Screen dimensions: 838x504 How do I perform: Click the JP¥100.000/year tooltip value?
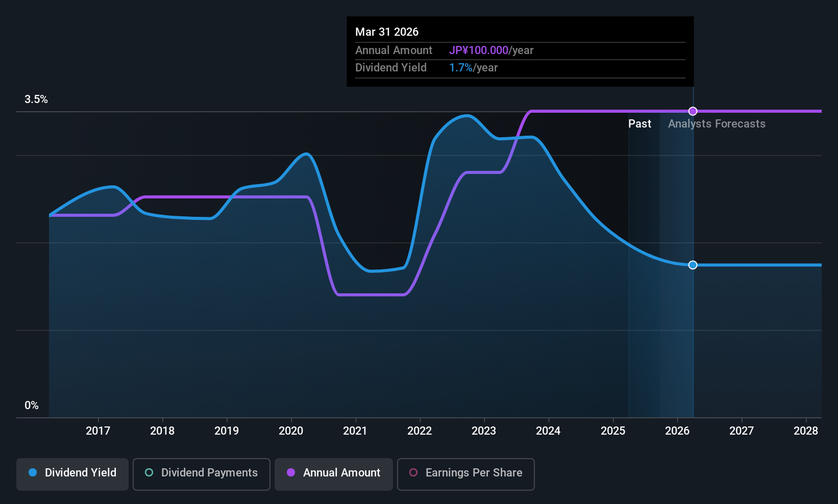point(491,51)
